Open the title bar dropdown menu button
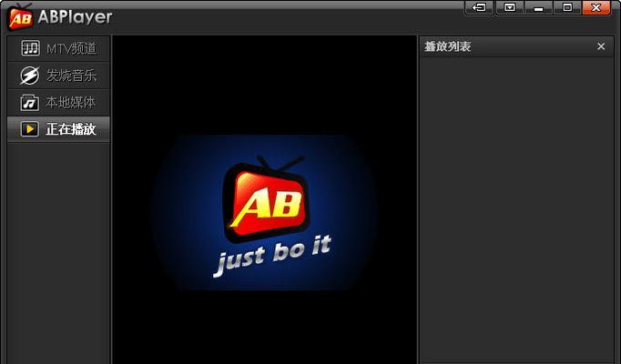Screen dimensions: 621x364 pos(510,7)
